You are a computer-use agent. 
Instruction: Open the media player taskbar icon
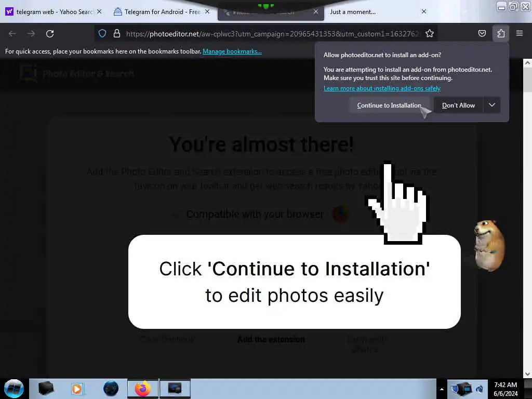click(x=77, y=389)
